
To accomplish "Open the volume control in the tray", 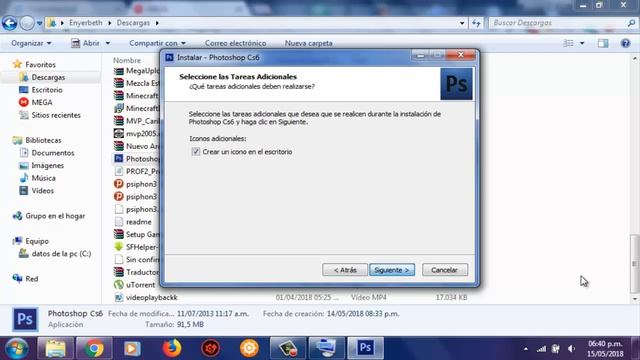I will coord(571,349).
